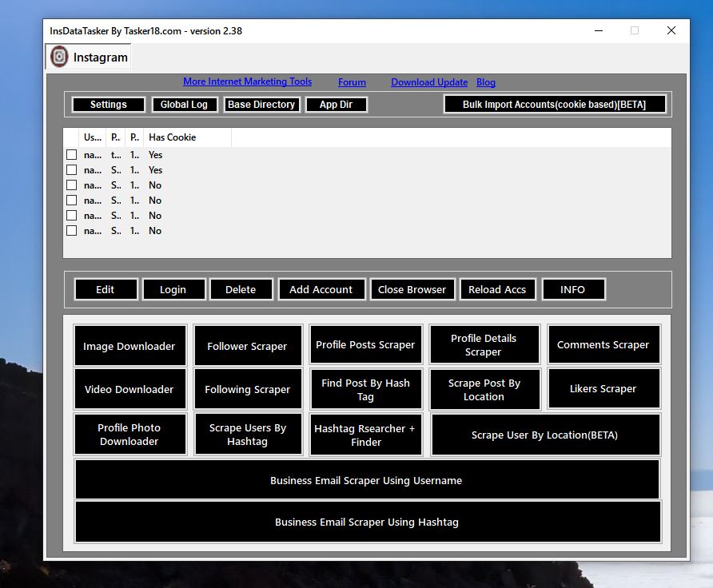Screen dimensions: 713x588
Task: Minimize the InsDataTasker window
Action: click(x=599, y=30)
